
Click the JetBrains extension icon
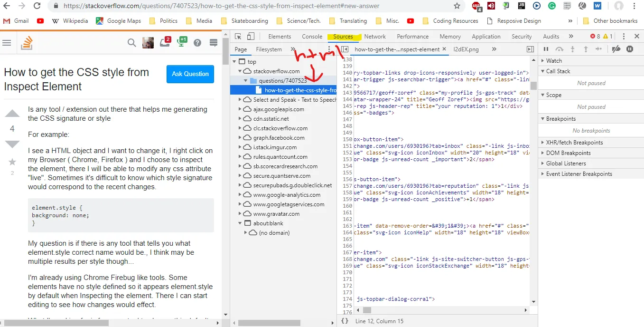[522, 6]
